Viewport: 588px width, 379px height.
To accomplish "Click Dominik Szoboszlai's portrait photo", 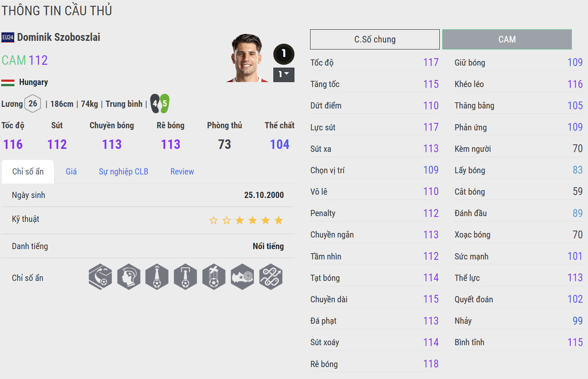I will 247,58.
